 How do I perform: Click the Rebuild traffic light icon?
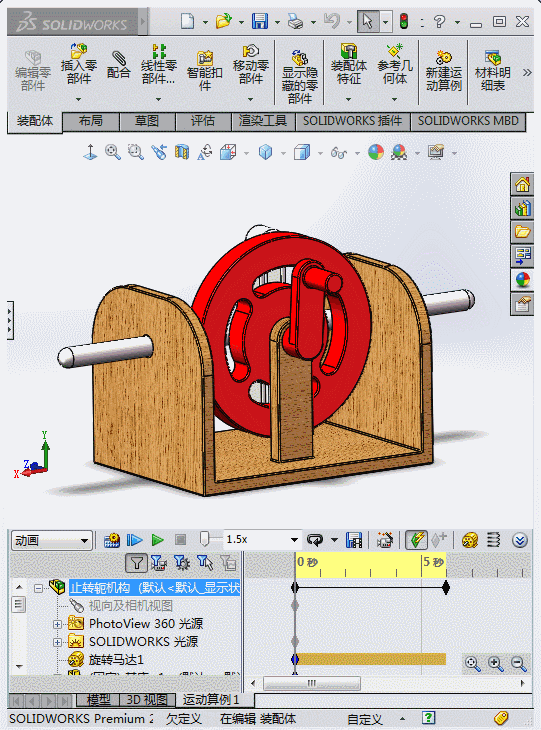(404, 21)
